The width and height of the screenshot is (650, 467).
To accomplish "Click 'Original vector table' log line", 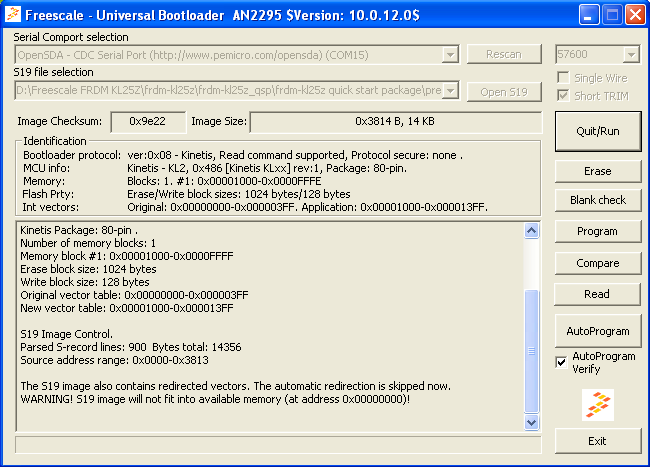I will [134, 295].
